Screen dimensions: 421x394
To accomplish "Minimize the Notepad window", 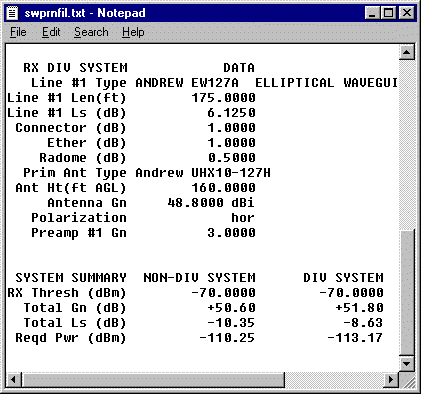I will click(x=372, y=13).
